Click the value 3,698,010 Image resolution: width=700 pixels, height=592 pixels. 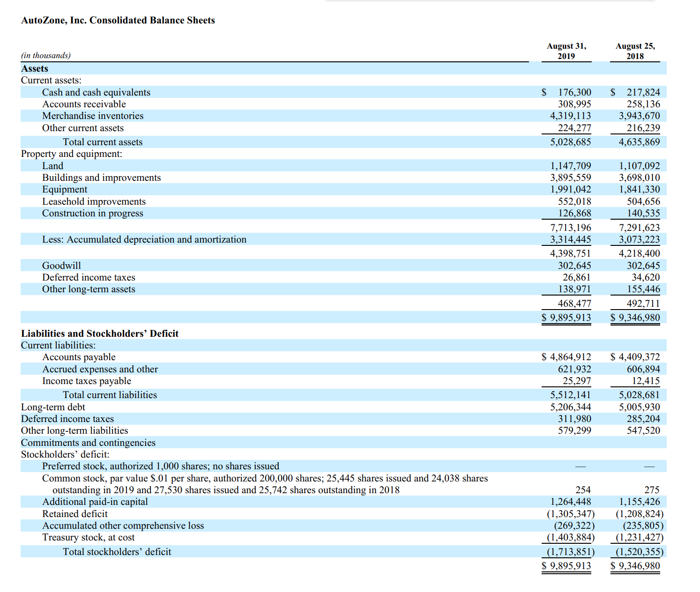point(640,178)
